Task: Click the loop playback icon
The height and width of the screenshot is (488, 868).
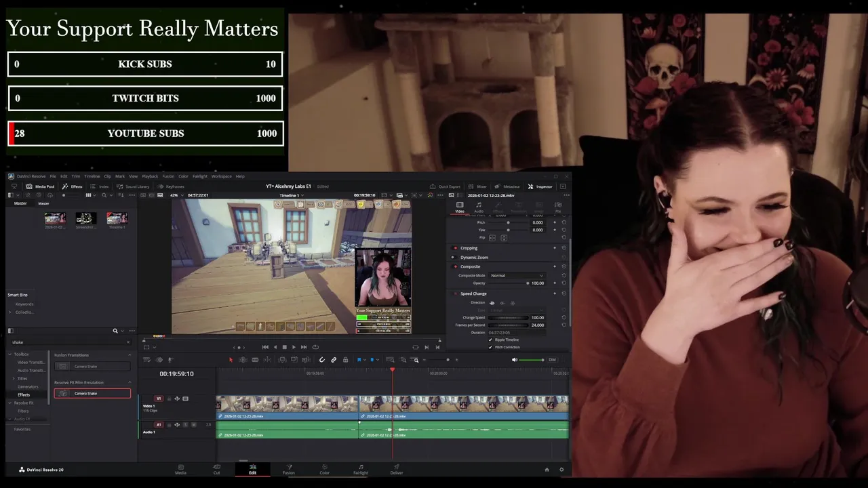Action: (x=315, y=347)
